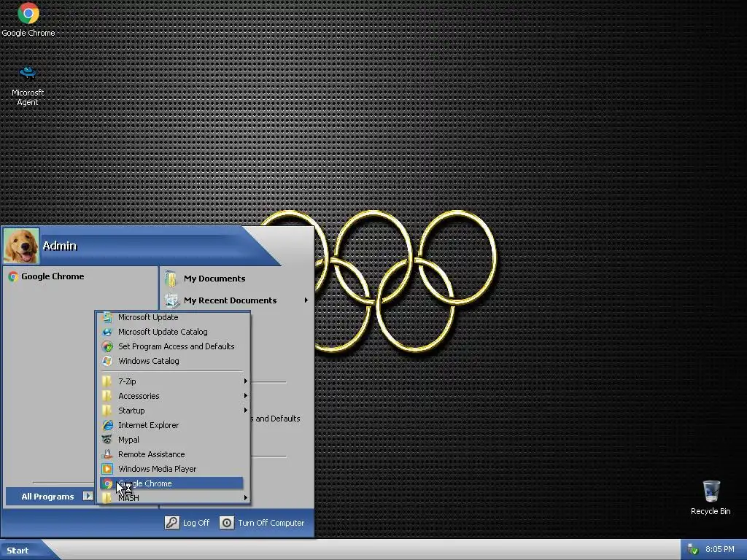The height and width of the screenshot is (560, 747).
Task: Click the system tray network icon
Action: tap(693, 550)
